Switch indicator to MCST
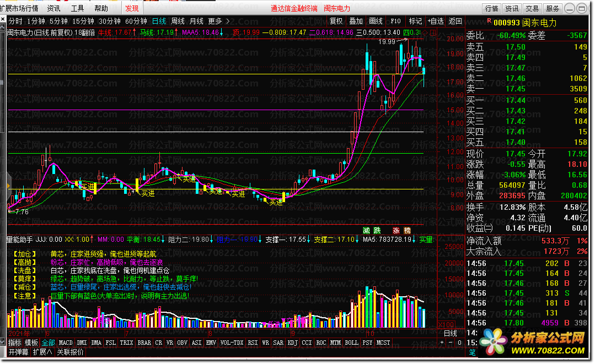 click(x=383, y=343)
